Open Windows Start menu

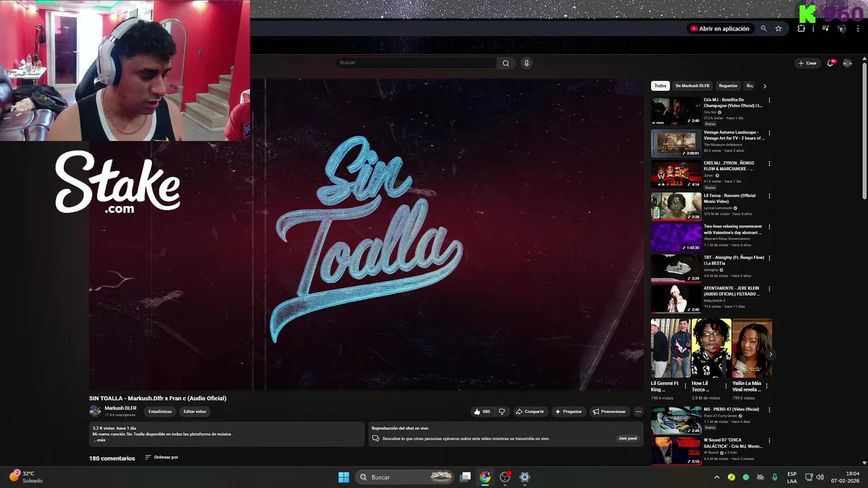click(344, 477)
